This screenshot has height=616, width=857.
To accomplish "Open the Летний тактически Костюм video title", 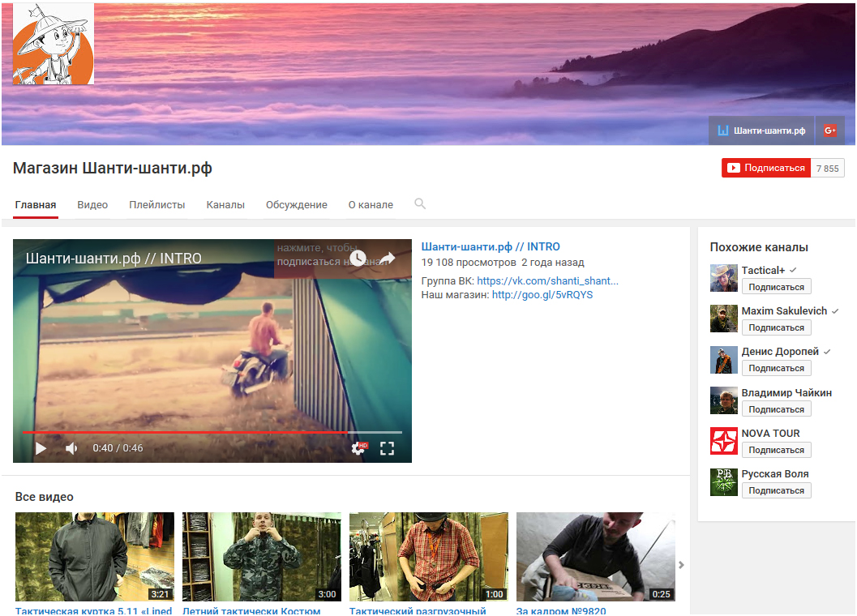I will (251, 610).
